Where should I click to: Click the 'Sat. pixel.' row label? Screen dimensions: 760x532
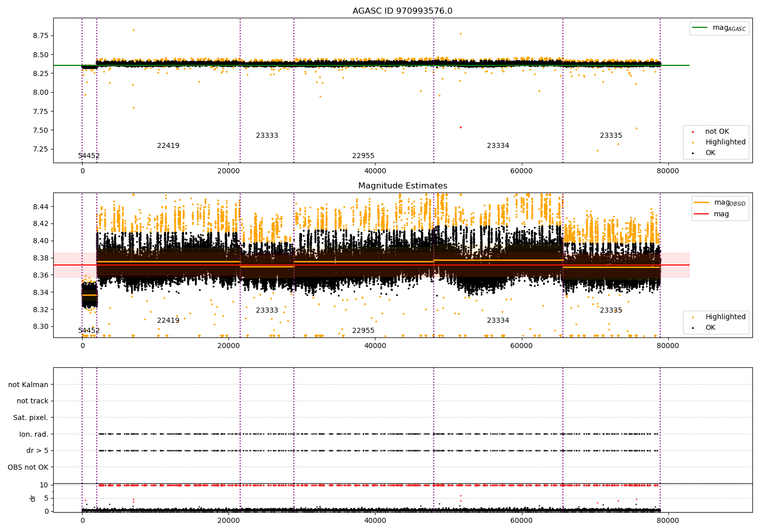click(x=30, y=418)
